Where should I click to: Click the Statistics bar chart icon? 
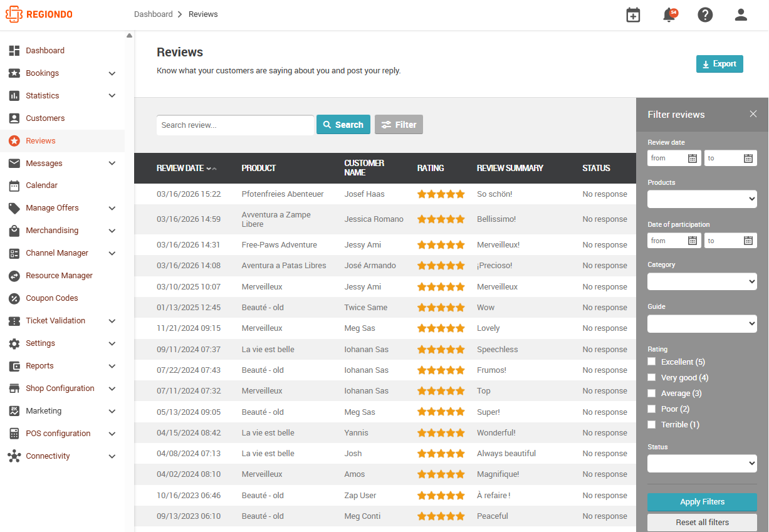[x=14, y=96]
